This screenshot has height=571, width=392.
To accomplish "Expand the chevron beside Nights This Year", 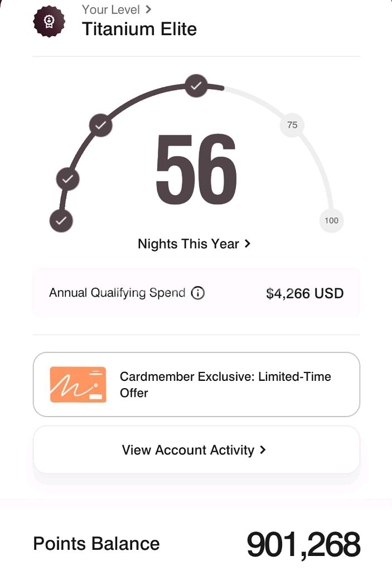I will click(x=247, y=244).
